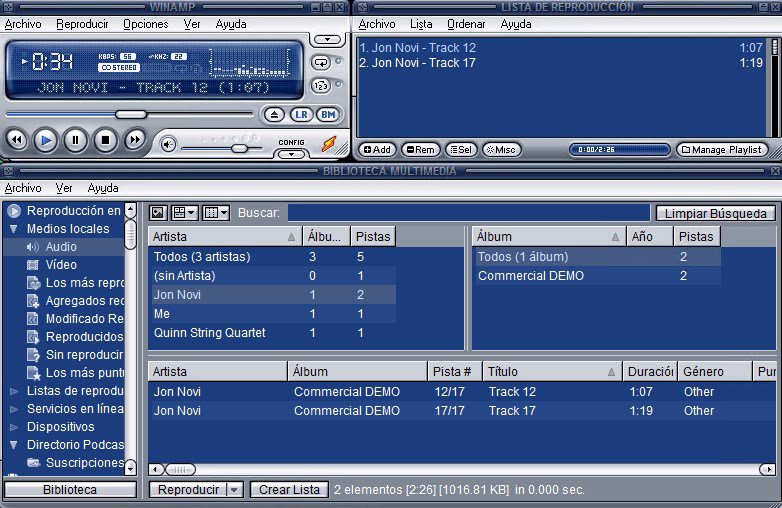Click the Previous track button
Viewport: 782px width, 508px height.
click(x=16, y=140)
